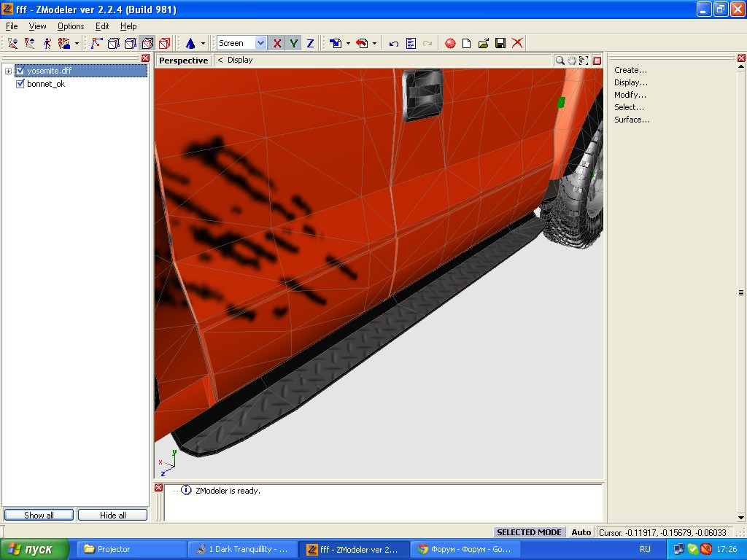Toggle the Auto button in status bar
This screenshot has height=560, width=747.
coord(581,532)
